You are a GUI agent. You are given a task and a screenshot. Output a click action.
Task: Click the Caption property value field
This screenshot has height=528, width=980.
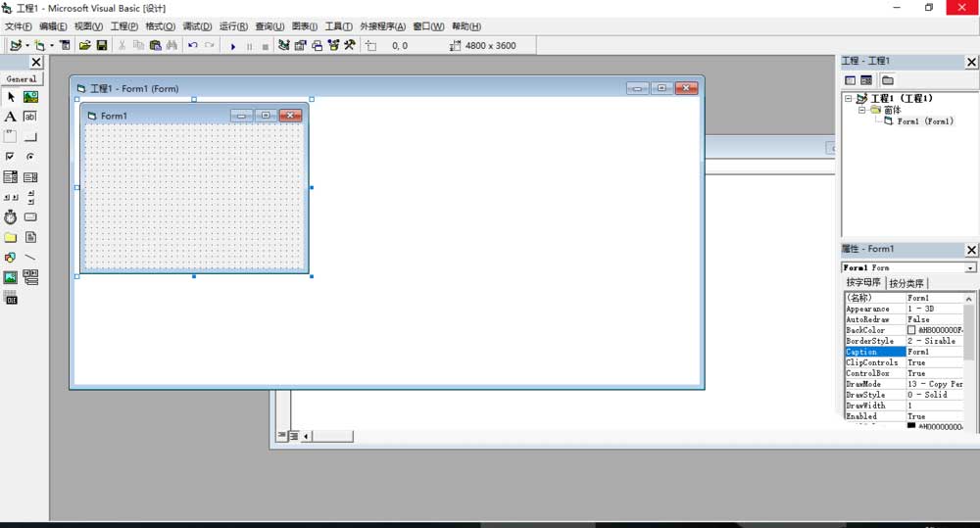click(x=935, y=352)
